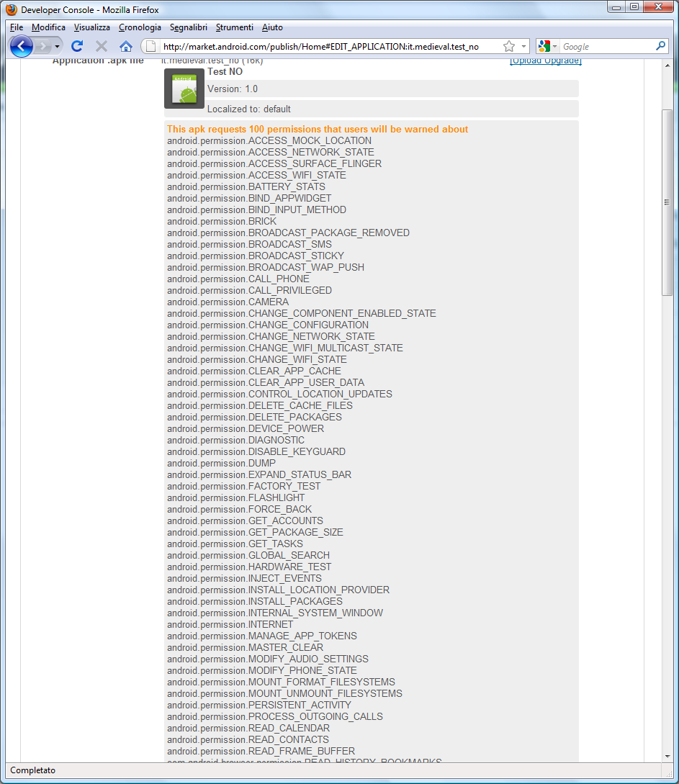Select the CLEAR_APP_CACHE permission line
Viewport: 679px width, 784px height.
(x=254, y=371)
